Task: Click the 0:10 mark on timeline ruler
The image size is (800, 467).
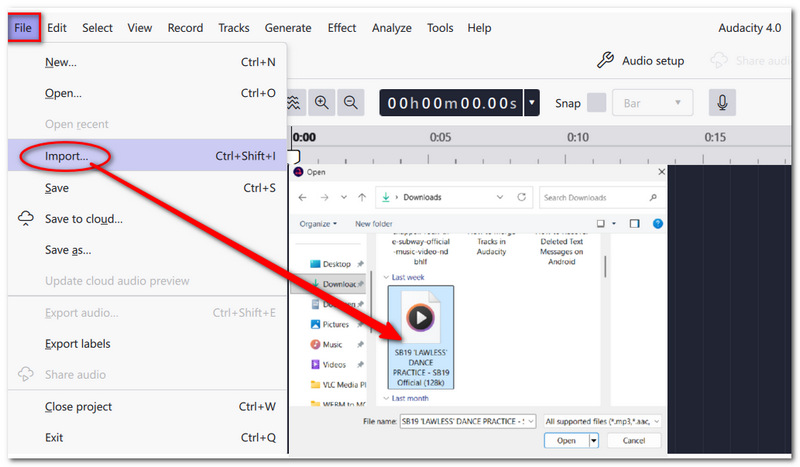Action: click(578, 137)
